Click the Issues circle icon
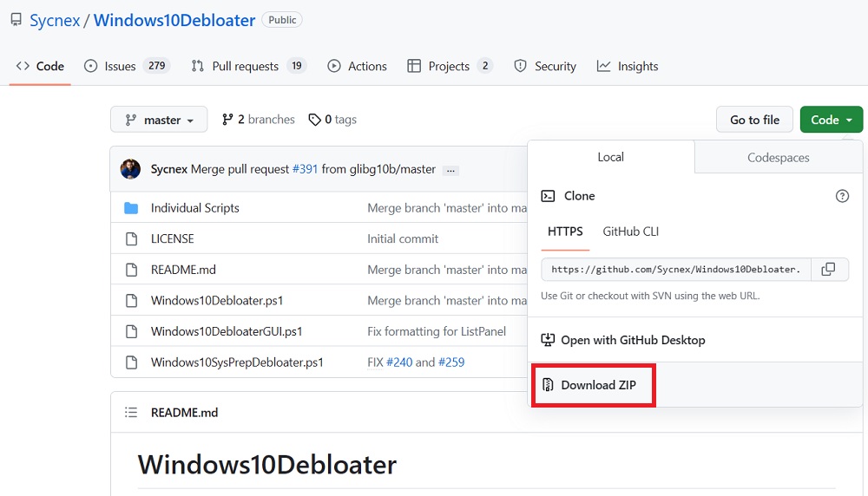 click(90, 67)
